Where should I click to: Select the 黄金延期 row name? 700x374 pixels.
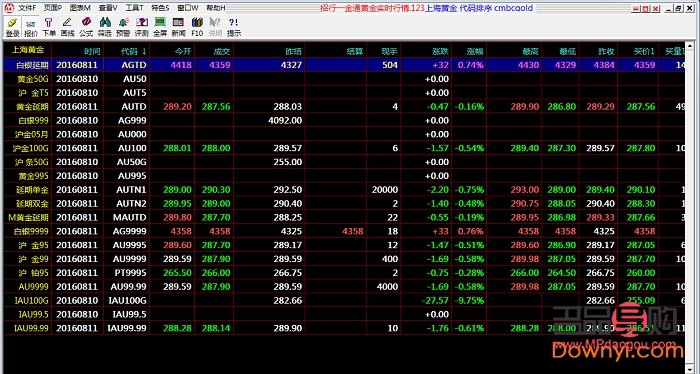pos(32,107)
